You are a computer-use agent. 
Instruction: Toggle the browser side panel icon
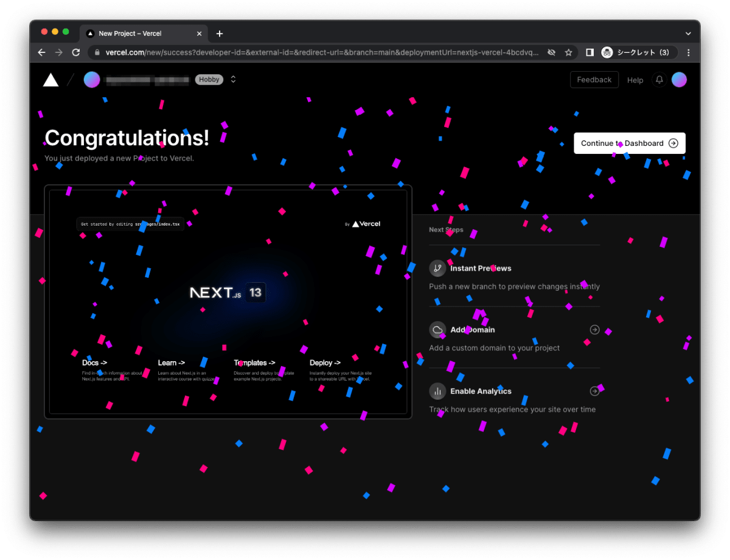589,52
